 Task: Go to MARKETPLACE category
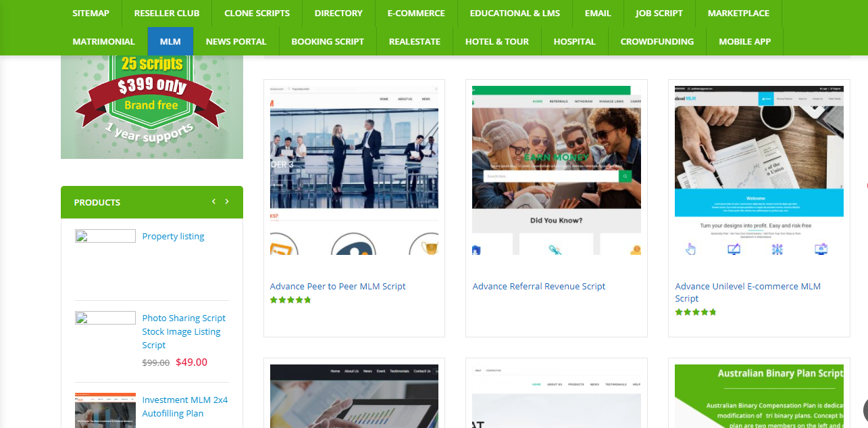coord(738,13)
